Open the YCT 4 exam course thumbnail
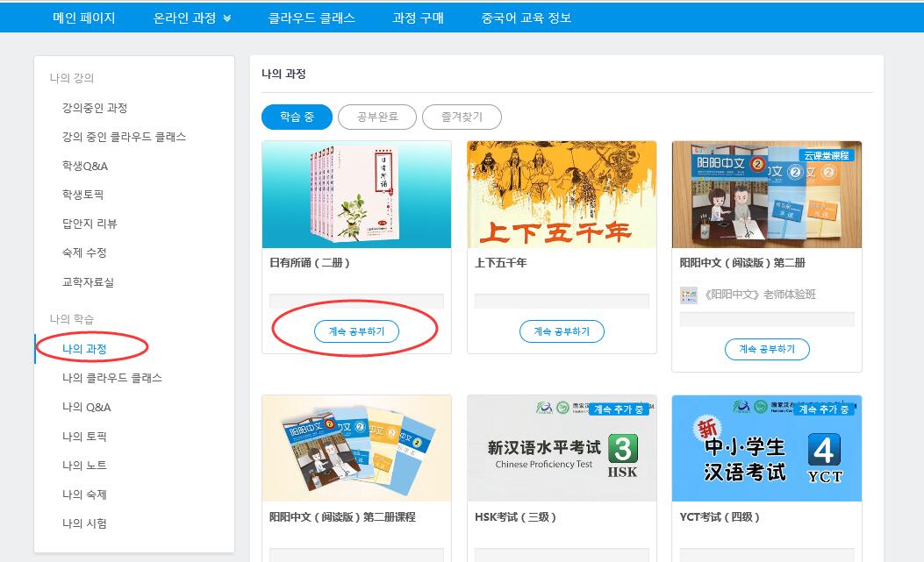This screenshot has width=924, height=562. click(767, 448)
